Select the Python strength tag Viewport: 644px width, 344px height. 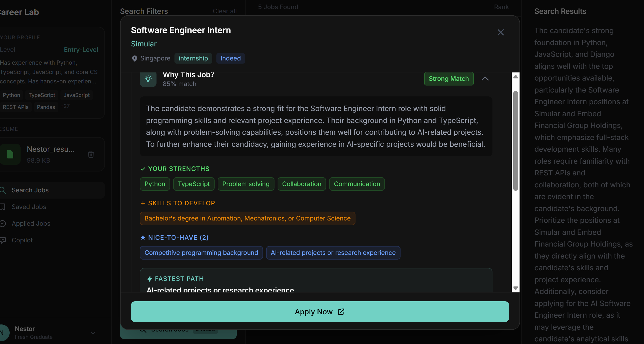click(x=155, y=184)
